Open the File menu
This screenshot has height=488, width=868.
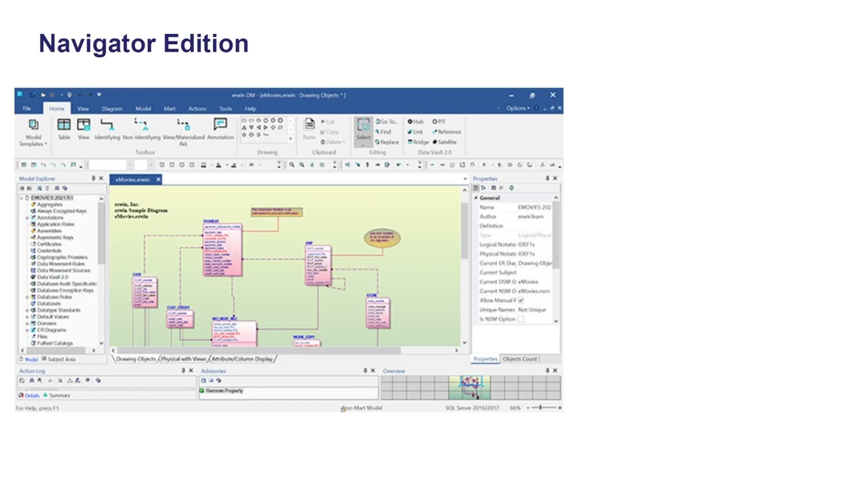[26, 108]
